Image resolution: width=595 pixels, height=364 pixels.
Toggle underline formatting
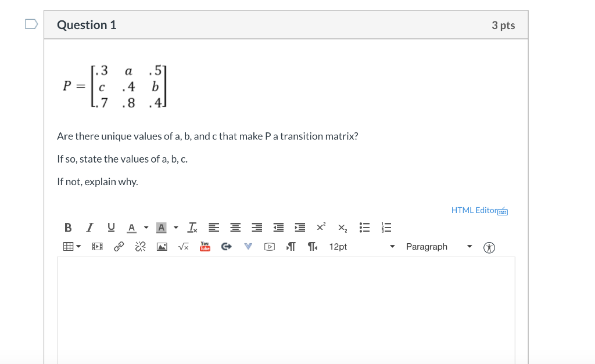pos(111,228)
